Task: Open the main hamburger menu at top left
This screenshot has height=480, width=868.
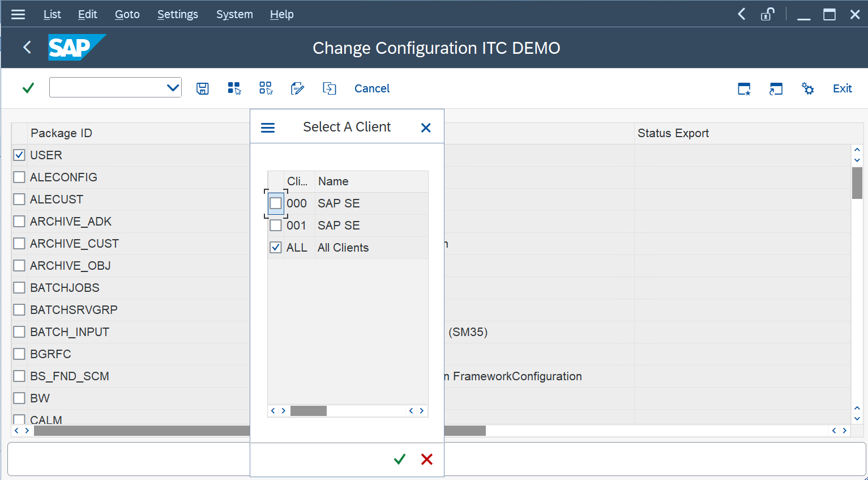Action: tap(18, 14)
